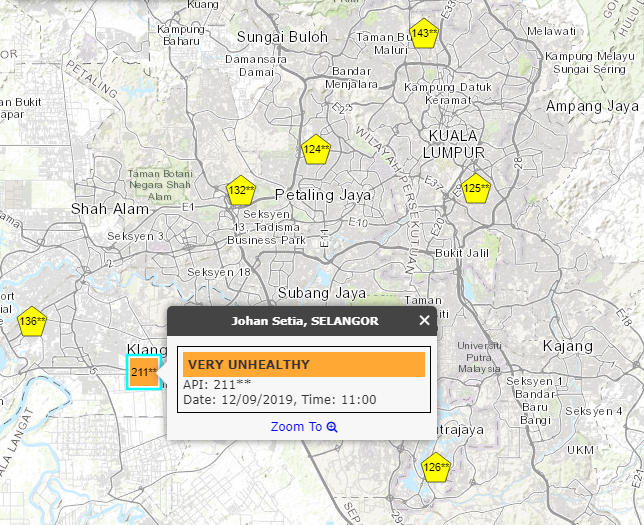Click the date and time line in popup
This screenshot has height=525, width=644.
point(280,400)
